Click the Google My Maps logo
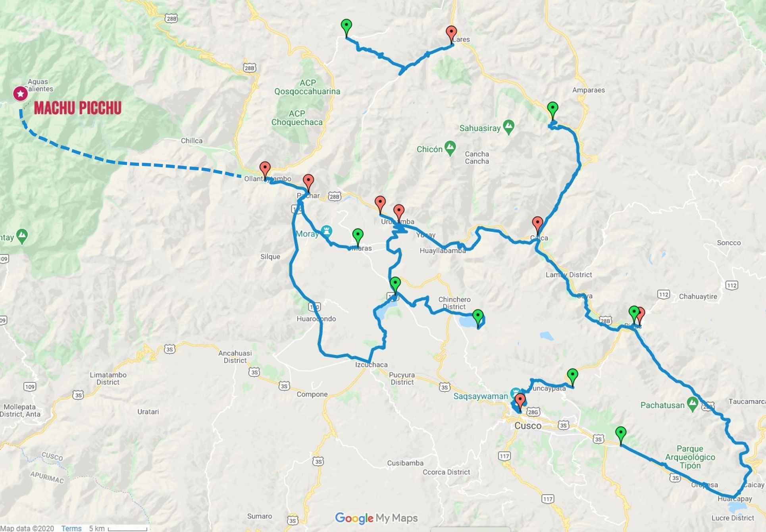Screen dimensions: 766x532 (376, 518)
